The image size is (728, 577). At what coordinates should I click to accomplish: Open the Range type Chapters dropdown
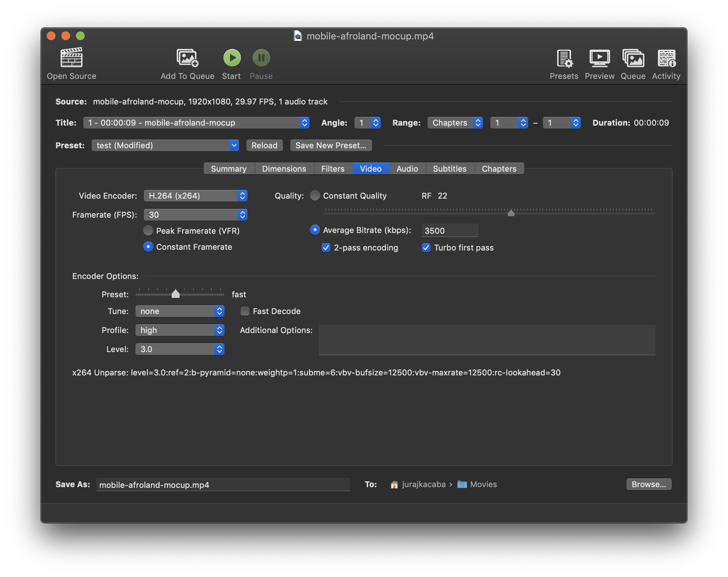(x=455, y=123)
